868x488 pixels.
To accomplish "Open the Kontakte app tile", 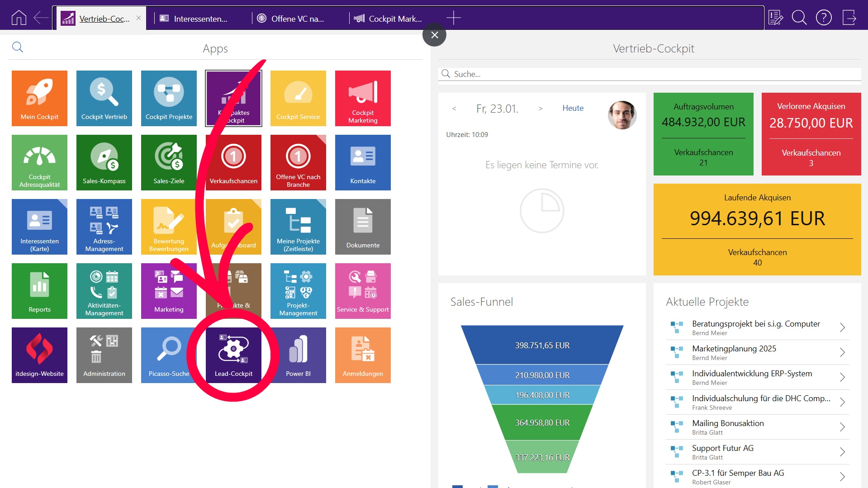I will [x=363, y=162].
